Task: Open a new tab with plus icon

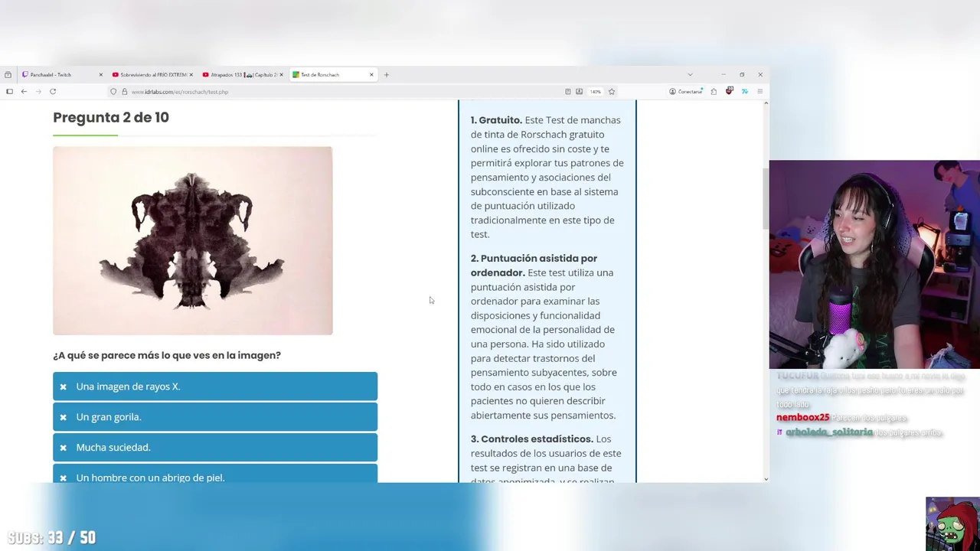Action: click(x=387, y=75)
